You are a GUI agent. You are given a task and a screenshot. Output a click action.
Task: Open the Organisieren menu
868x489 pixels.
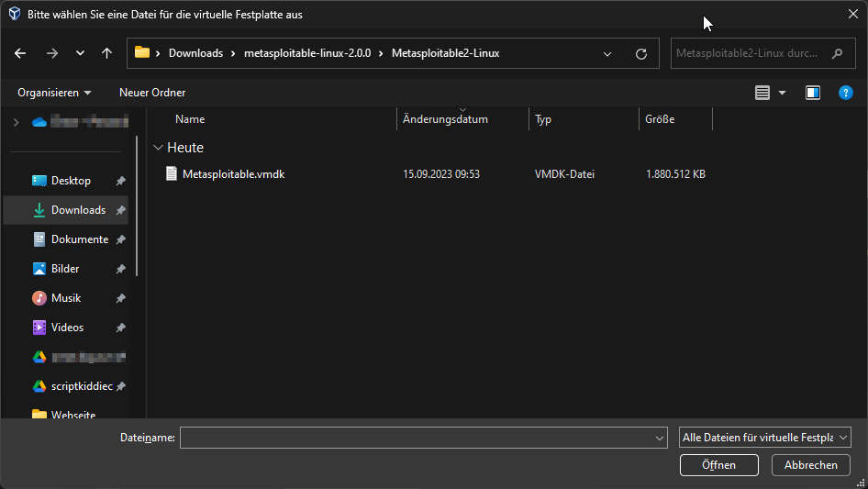(54, 93)
